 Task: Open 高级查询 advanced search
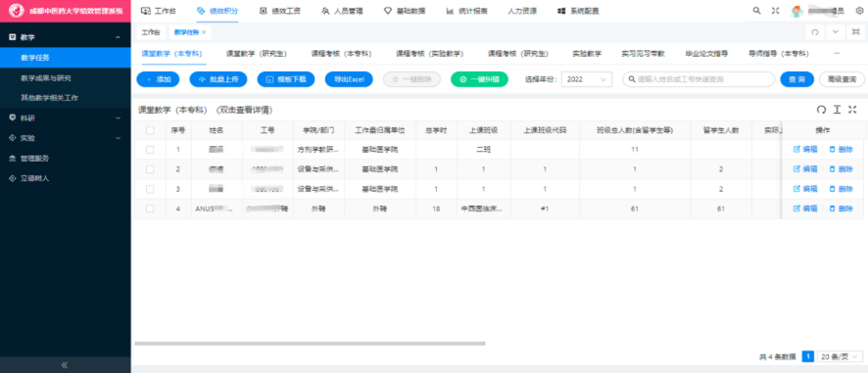point(842,79)
